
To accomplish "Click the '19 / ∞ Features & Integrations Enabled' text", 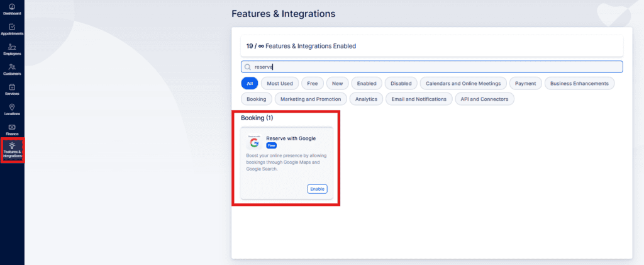I will (x=301, y=46).
